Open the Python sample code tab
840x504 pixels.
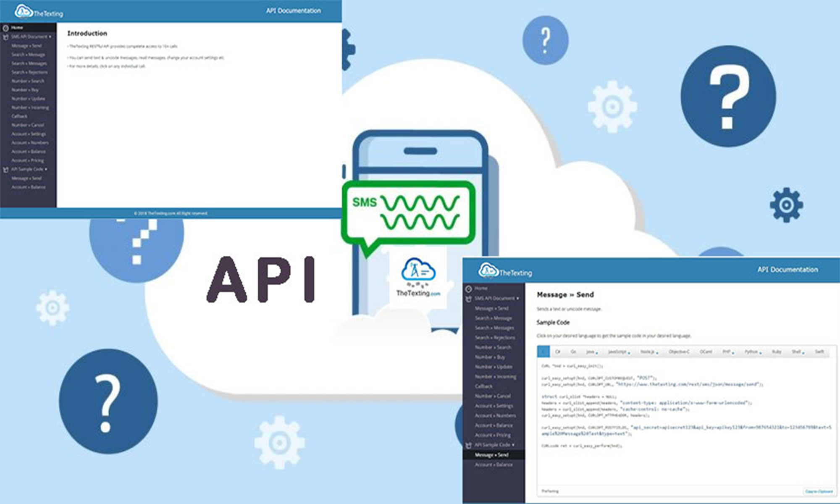point(753,352)
